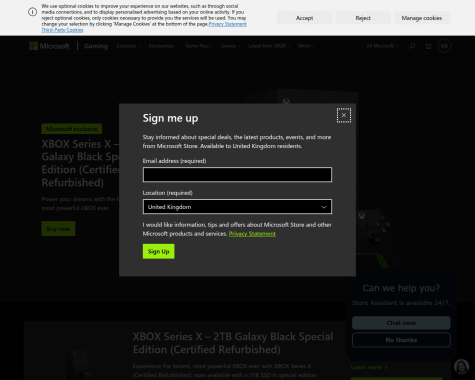The height and width of the screenshot is (380, 475).
Task: Expand the Consoles menu
Action: (x=128, y=46)
